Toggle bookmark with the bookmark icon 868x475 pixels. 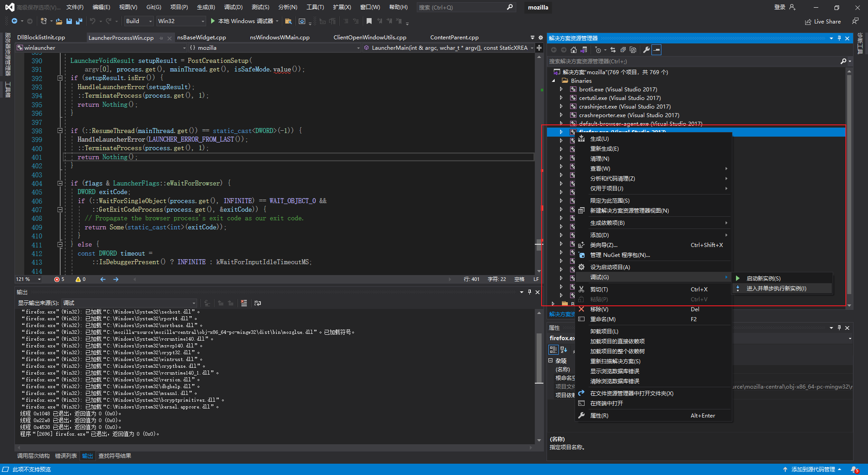pos(369,21)
